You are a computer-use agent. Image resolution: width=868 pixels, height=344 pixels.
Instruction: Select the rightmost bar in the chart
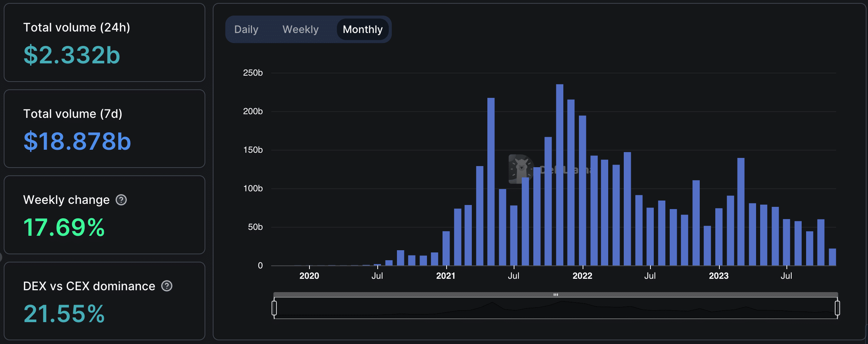point(832,257)
